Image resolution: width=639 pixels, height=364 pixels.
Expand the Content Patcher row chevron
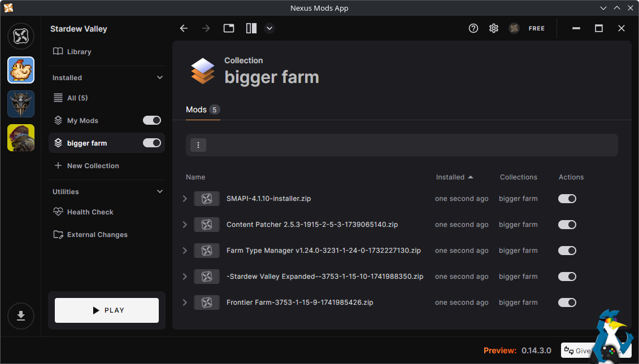tap(185, 225)
